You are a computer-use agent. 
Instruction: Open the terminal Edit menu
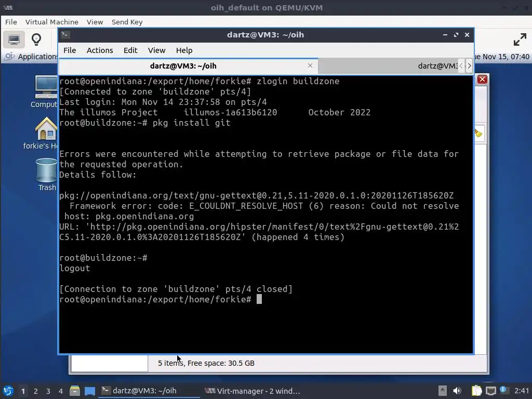130,50
